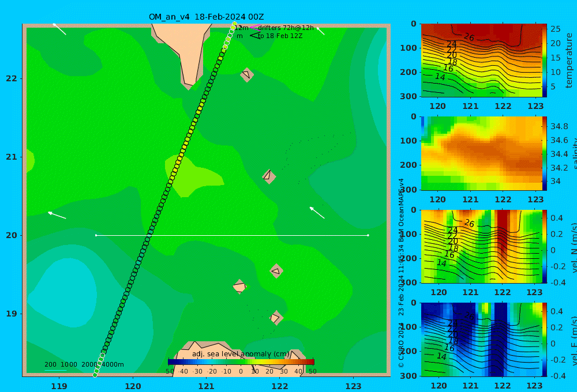
Task: Click the 26 contour label in the temperature panel
Action: [469, 37]
